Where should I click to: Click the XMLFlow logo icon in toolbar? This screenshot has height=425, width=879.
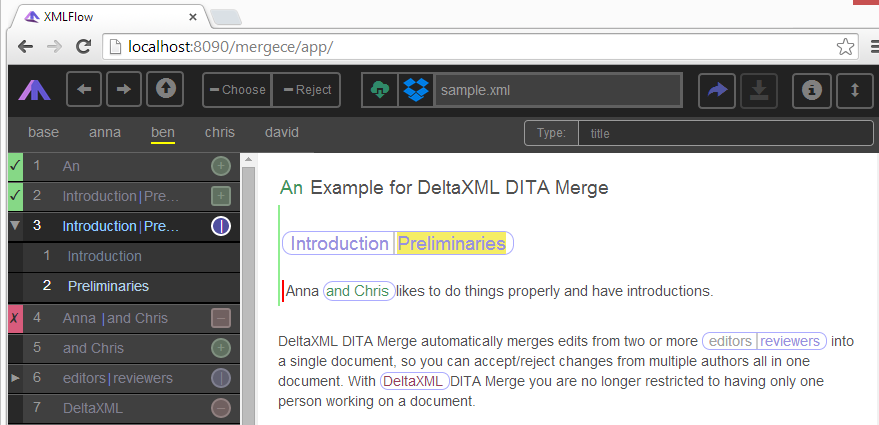[34, 90]
